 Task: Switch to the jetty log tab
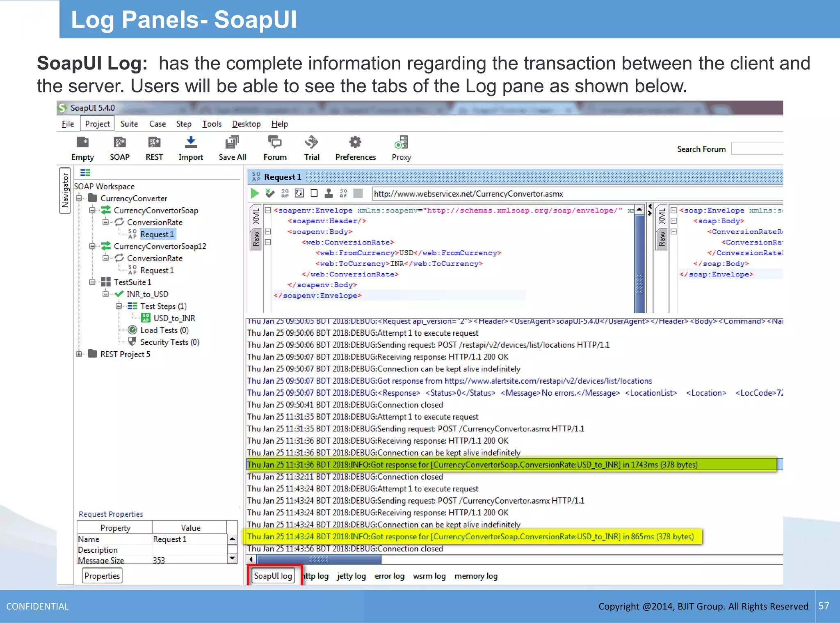pyautogui.click(x=351, y=576)
